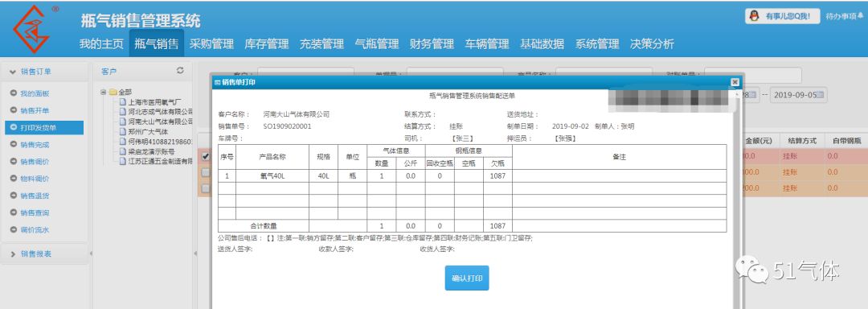Viewport: 868px width, 309px height.
Task: Select customer 上海市医用氧气厂 in tree
Action: click(154, 102)
